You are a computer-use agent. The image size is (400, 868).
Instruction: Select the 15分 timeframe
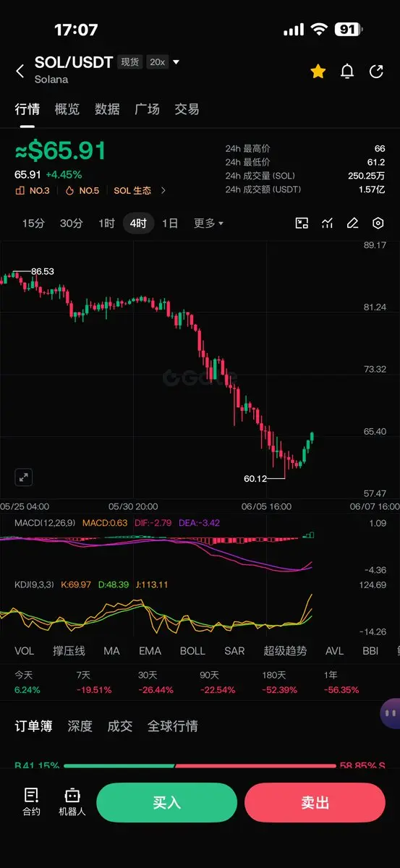coord(33,224)
